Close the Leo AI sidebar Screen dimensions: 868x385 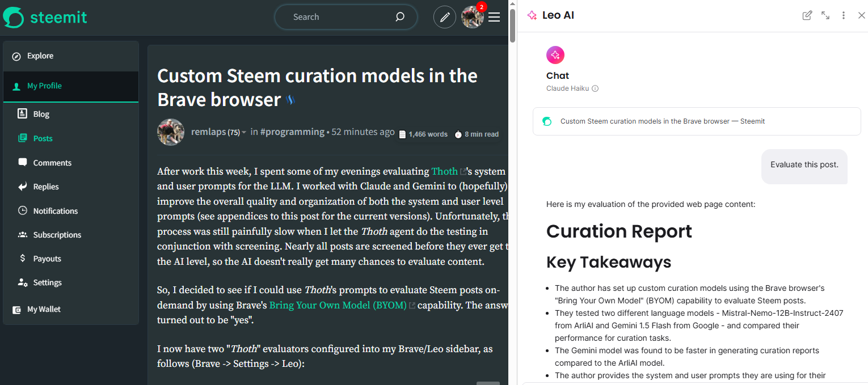point(861,16)
